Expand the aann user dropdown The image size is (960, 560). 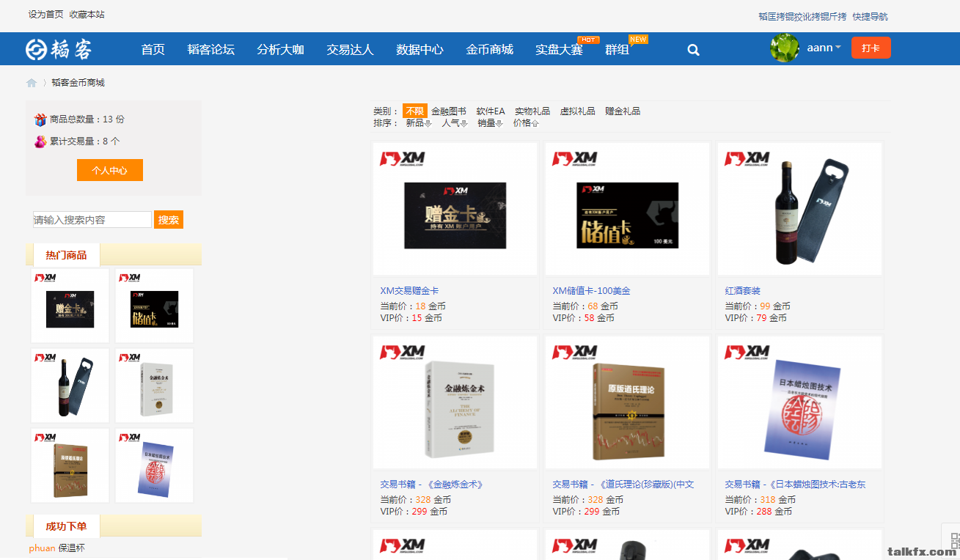[824, 48]
